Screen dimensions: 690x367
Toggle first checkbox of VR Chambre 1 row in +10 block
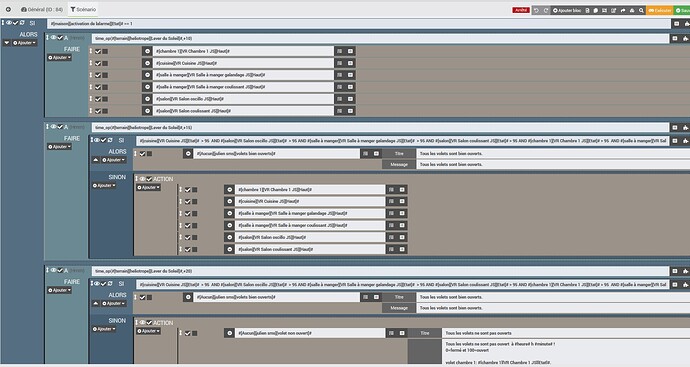(98, 51)
